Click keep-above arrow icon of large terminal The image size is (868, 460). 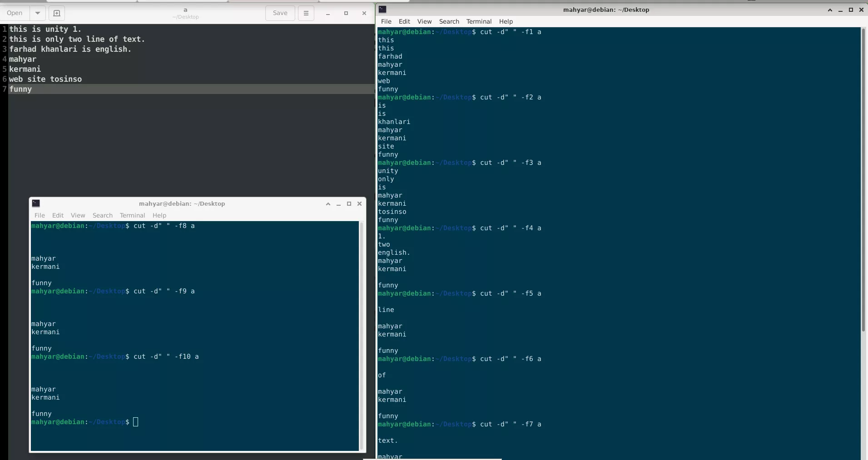pyautogui.click(x=830, y=10)
